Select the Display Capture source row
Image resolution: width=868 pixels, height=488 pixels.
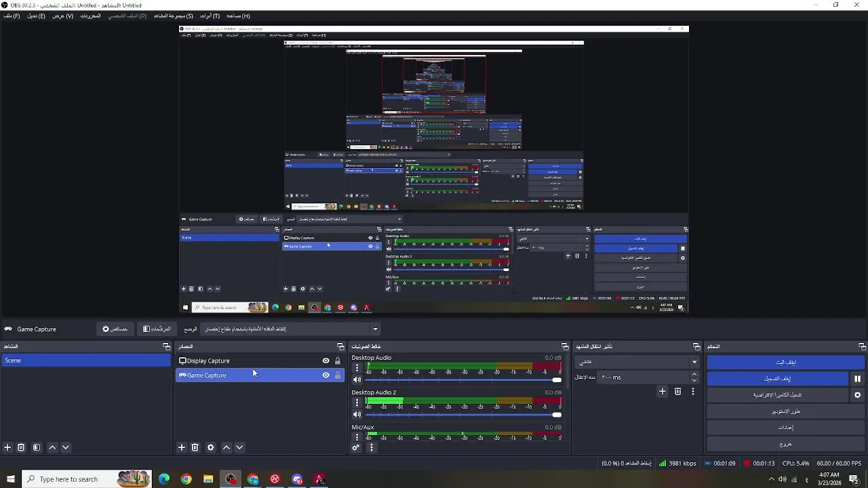click(260, 361)
